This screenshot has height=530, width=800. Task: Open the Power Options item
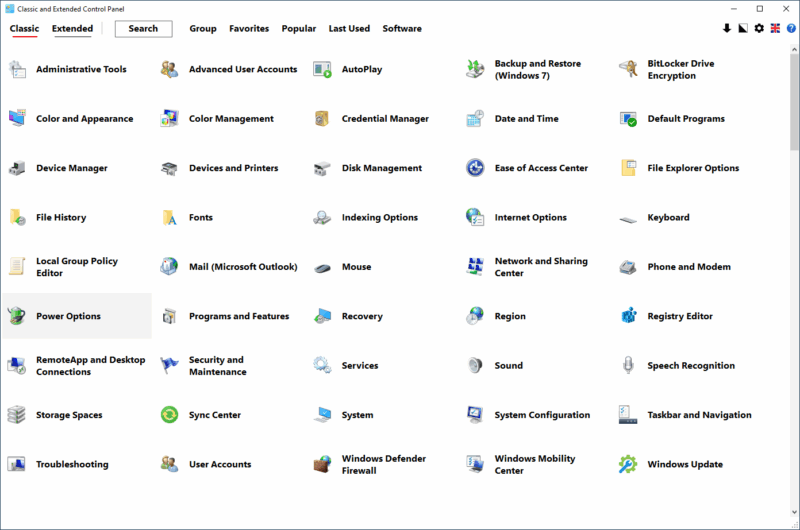click(x=68, y=316)
